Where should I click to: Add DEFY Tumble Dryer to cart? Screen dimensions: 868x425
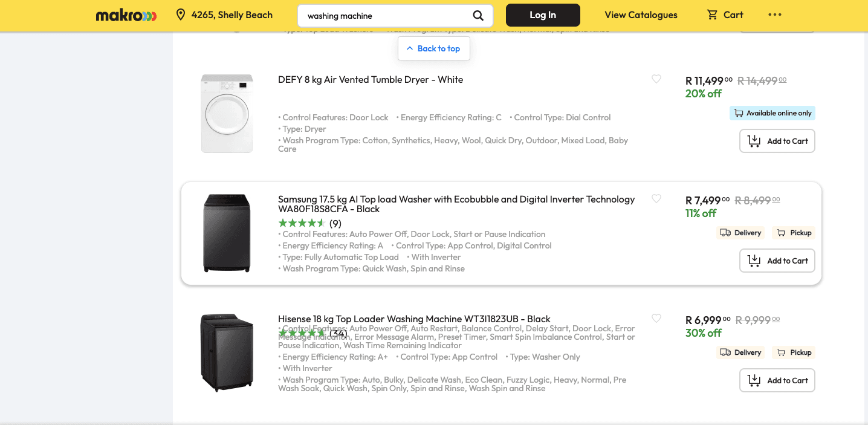click(777, 141)
